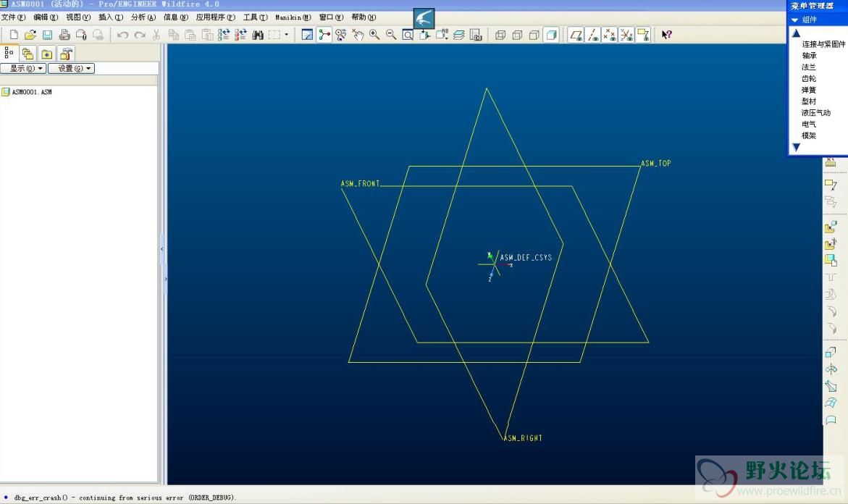
Task: Click the Redo arrow icon
Action: (140, 35)
